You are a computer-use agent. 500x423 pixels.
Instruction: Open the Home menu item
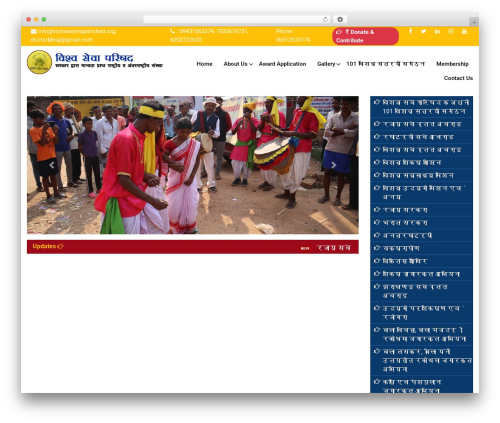pos(204,64)
